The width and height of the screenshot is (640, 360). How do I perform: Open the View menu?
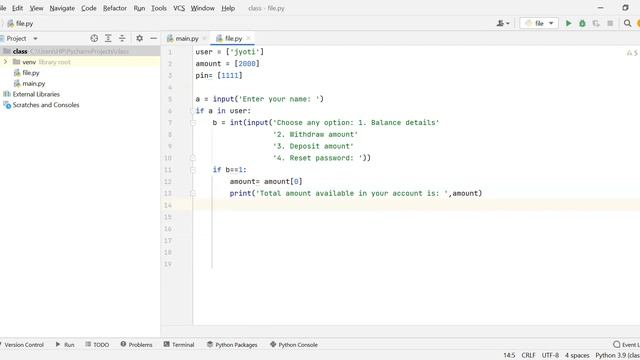tap(36, 8)
